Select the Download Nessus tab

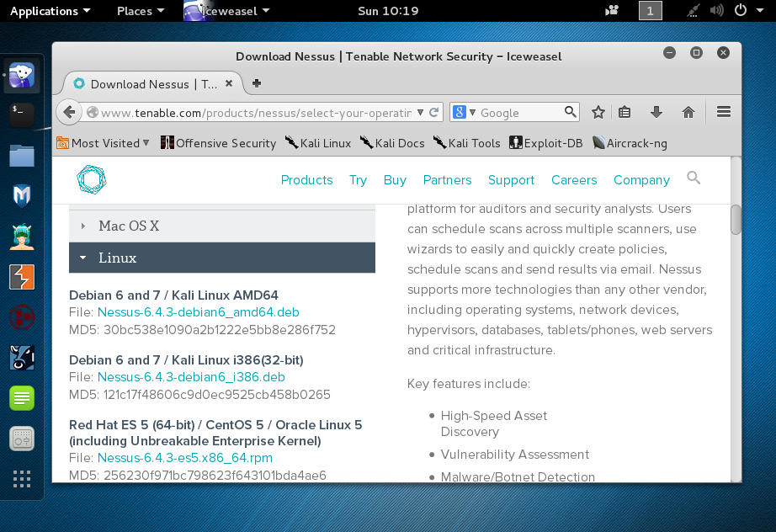coord(153,83)
